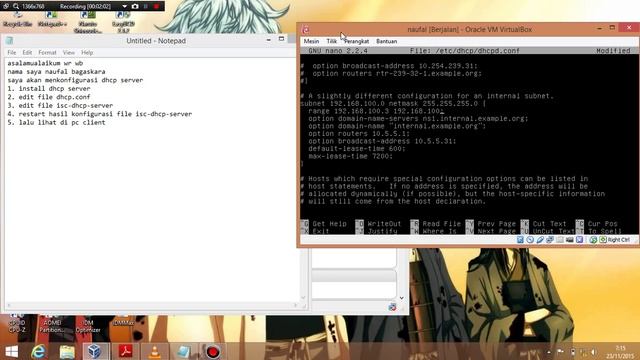This screenshot has width=640, height=360.
Task: Click the recorder crosshair icon at left
Action: [6, 6]
